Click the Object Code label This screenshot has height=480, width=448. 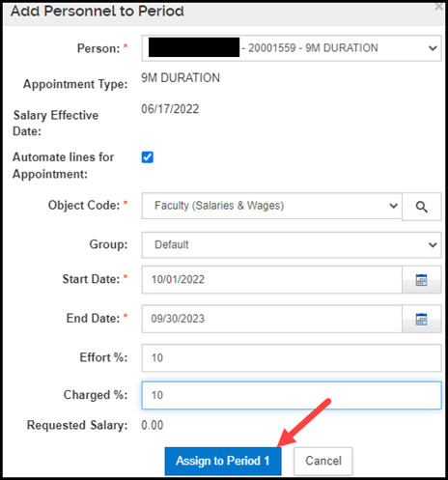(x=84, y=206)
